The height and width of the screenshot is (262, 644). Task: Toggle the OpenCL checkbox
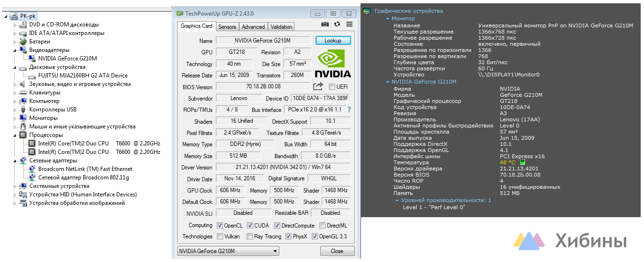point(220,226)
